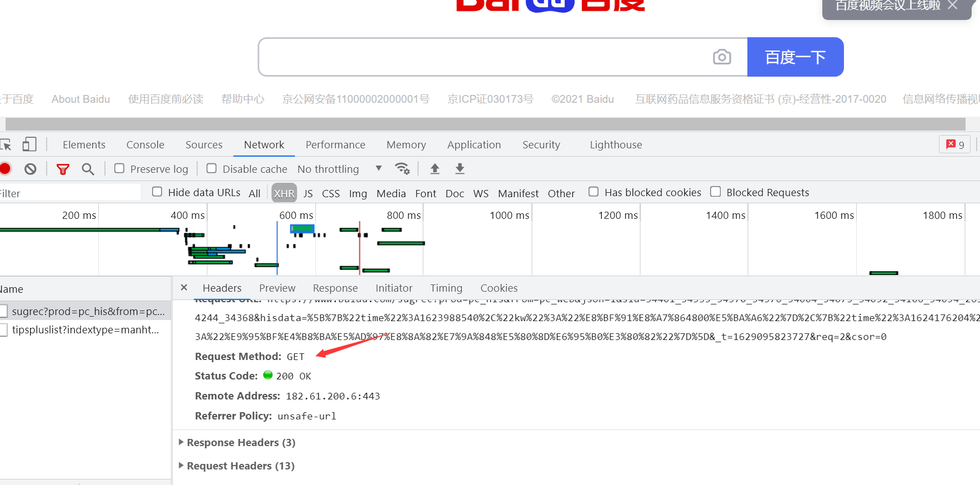Filter requests by Manifest type
Screen dimensions: 980x485
[x=518, y=193]
